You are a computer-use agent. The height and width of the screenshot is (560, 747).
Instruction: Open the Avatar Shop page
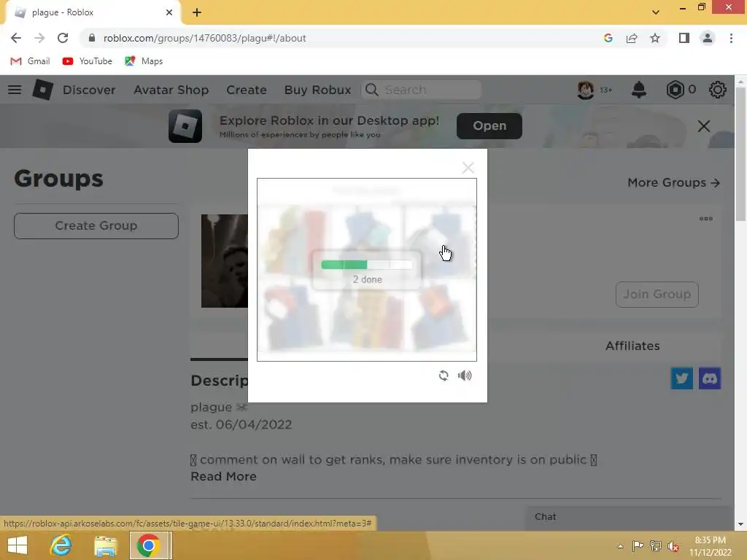[x=171, y=90]
